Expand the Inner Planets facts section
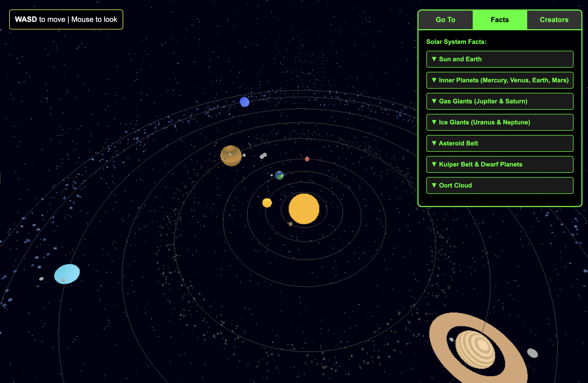The width and height of the screenshot is (588, 383). click(x=500, y=80)
